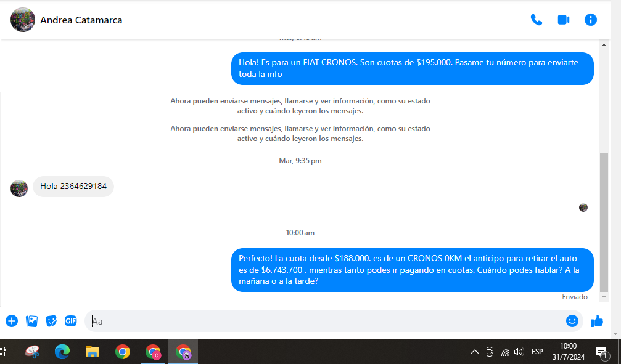
Task: Open File Explorer from the taskbar
Action: click(x=93, y=351)
